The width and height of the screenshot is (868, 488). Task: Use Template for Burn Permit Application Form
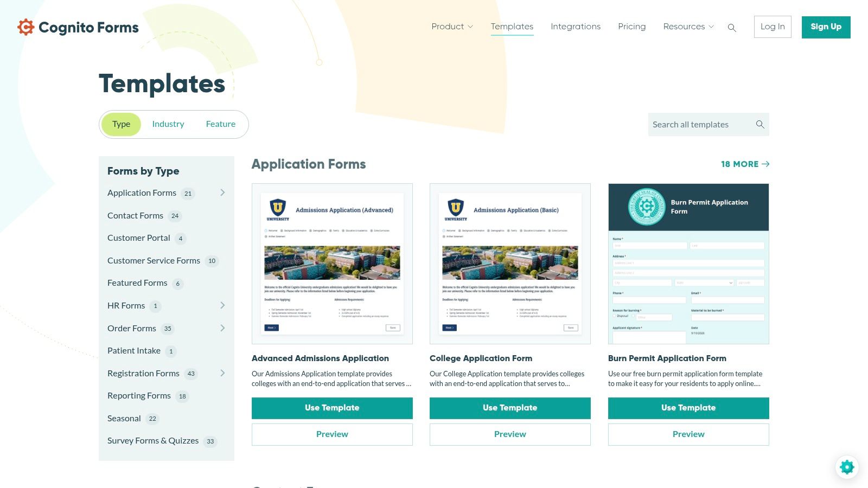point(688,408)
